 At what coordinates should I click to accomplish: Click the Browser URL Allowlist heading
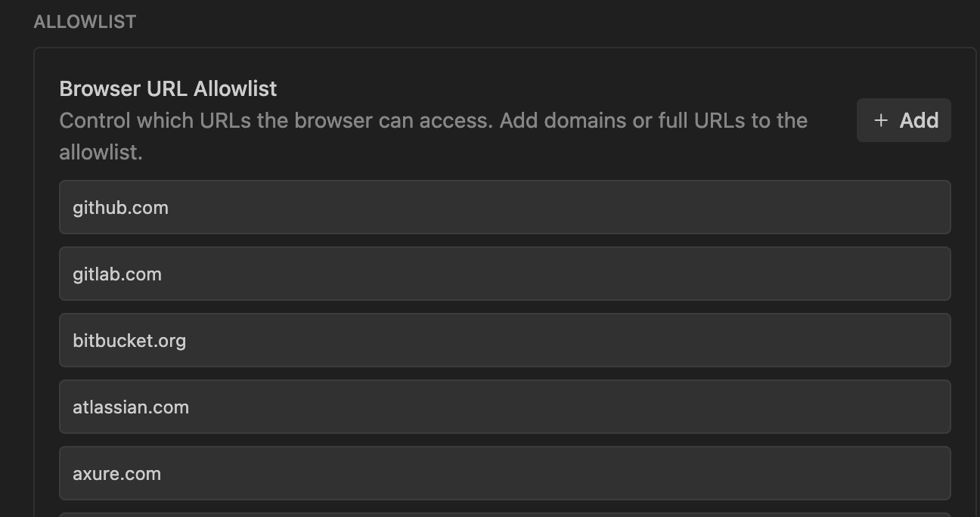(x=168, y=88)
